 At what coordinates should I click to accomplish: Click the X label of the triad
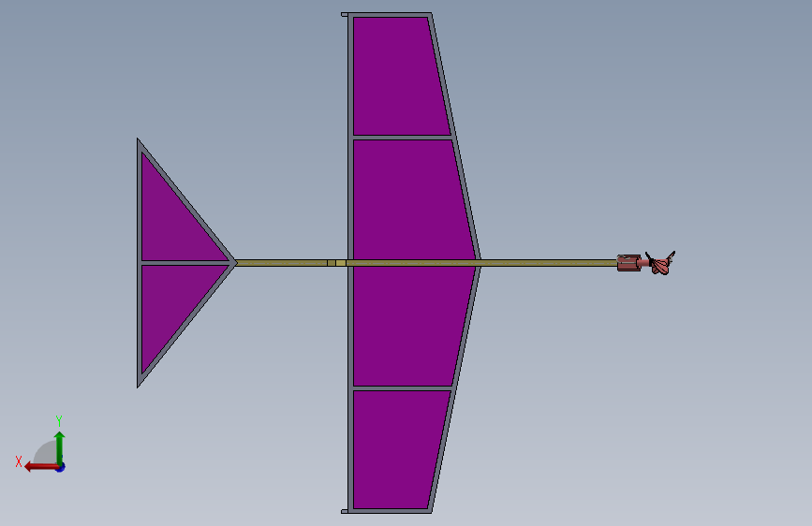tap(19, 461)
